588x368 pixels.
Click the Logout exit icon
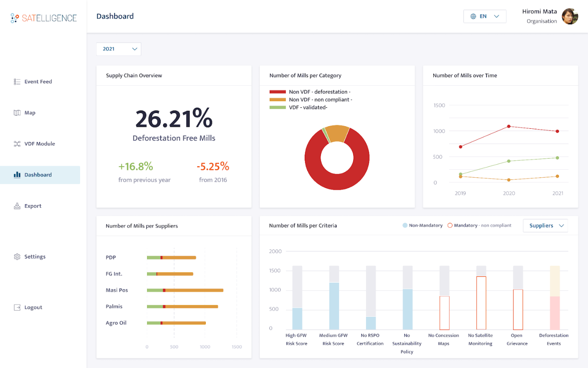[x=17, y=307]
